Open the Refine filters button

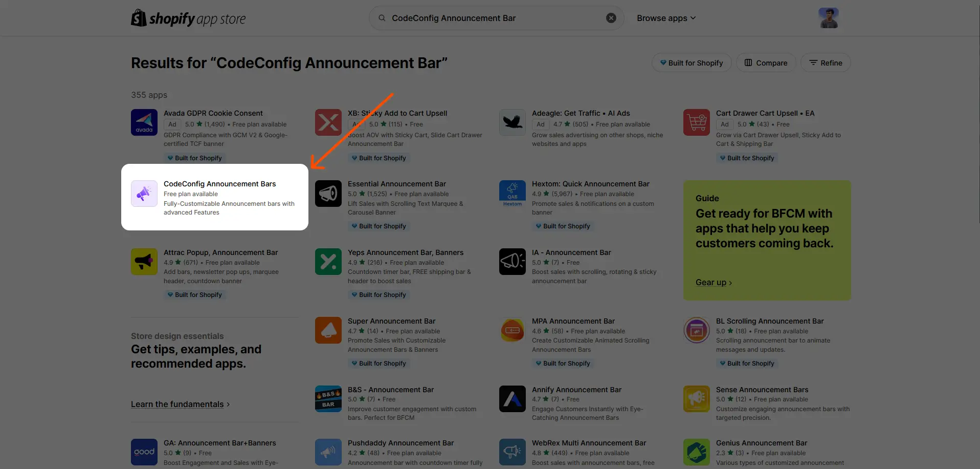826,63
